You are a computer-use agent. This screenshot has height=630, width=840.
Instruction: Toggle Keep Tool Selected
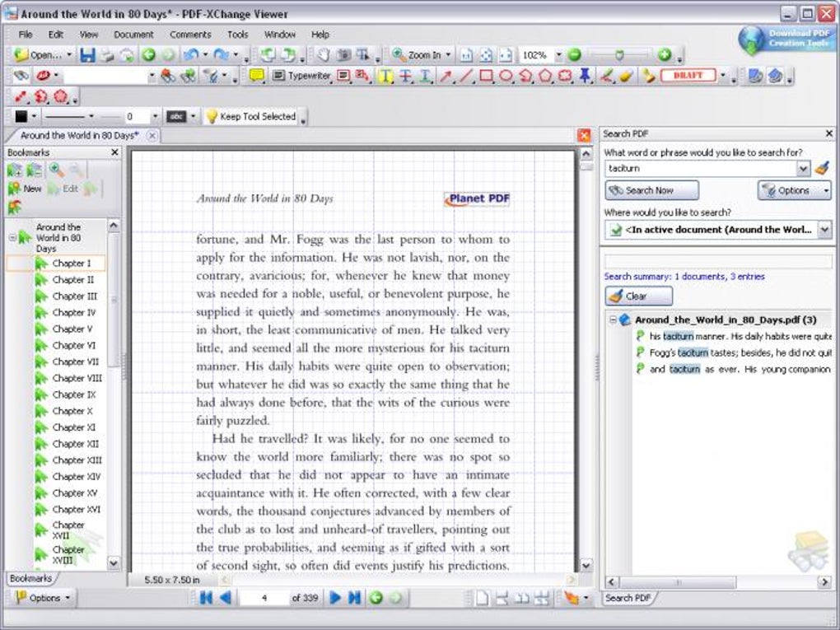[250, 117]
